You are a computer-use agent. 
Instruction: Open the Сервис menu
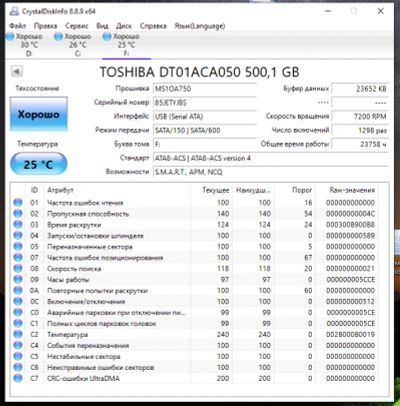tap(77, 26)
